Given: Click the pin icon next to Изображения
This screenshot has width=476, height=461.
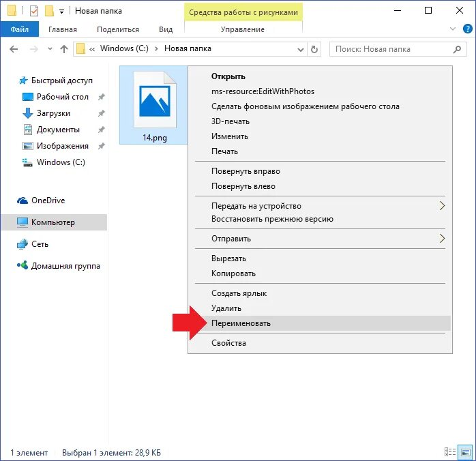Looking at the screenshot, I should [x=101, y=147].
